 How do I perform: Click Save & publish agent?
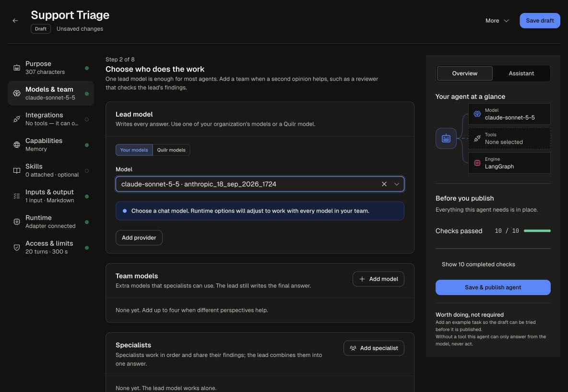tap(493, 287)
